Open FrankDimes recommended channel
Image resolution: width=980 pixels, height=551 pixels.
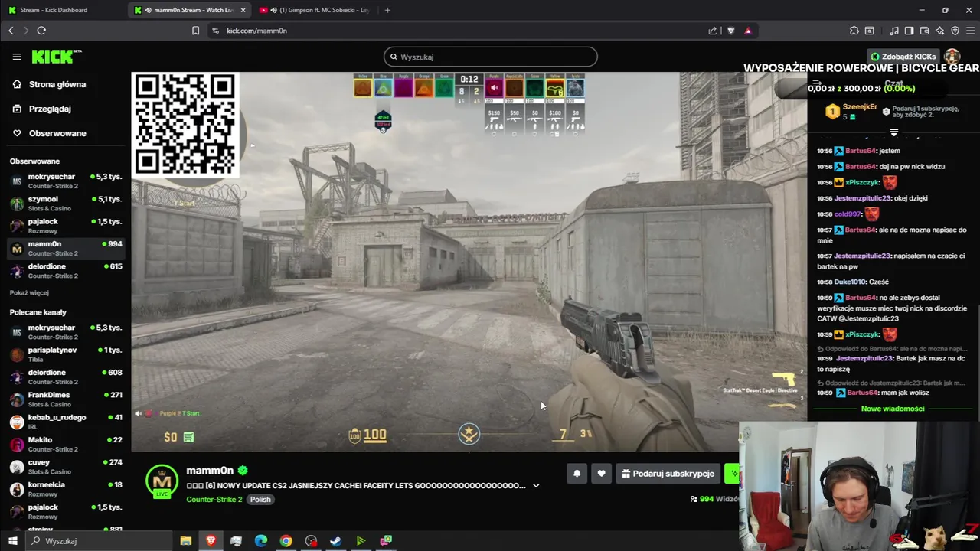[65, 399]
